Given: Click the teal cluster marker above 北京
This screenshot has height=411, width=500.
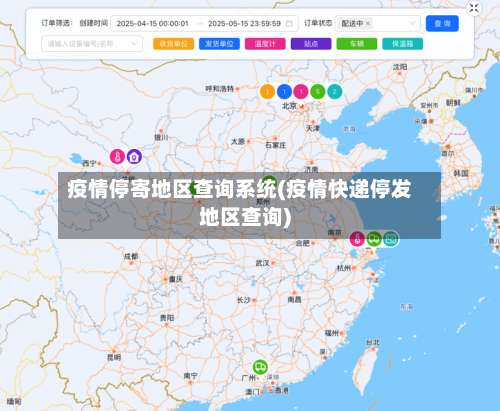Looking at the screenshot, I should (335, 92).
